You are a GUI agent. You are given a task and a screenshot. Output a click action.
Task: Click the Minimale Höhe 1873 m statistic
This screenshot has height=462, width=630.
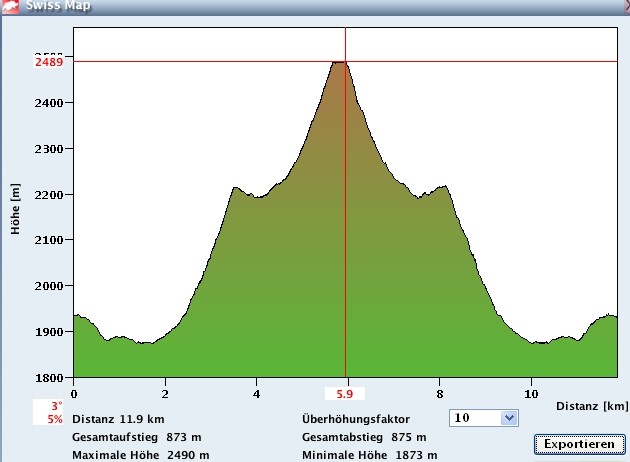pyautogui.click(x=370, y=455)
